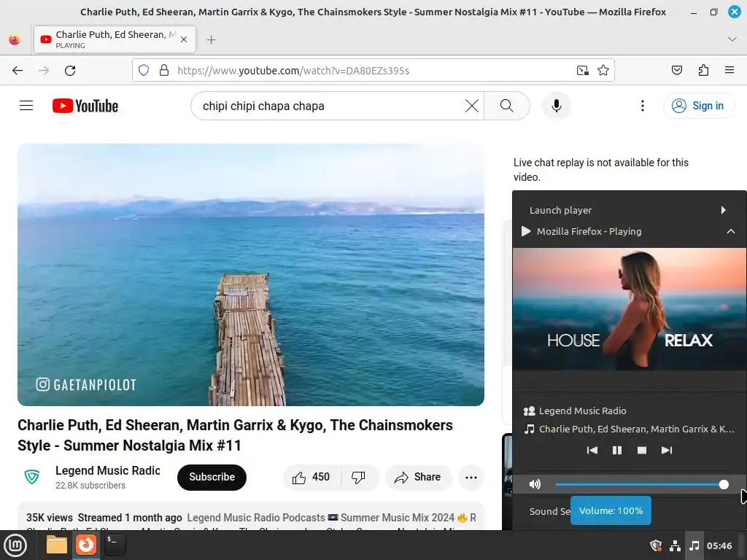The height and width of the screenshot is (560, 747).
Task: Save page to Pocket
Action: [x=676, y=71]
